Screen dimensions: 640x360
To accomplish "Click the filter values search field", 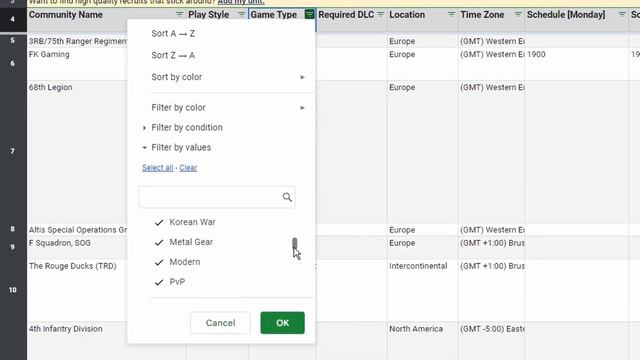I will (217, 197).
